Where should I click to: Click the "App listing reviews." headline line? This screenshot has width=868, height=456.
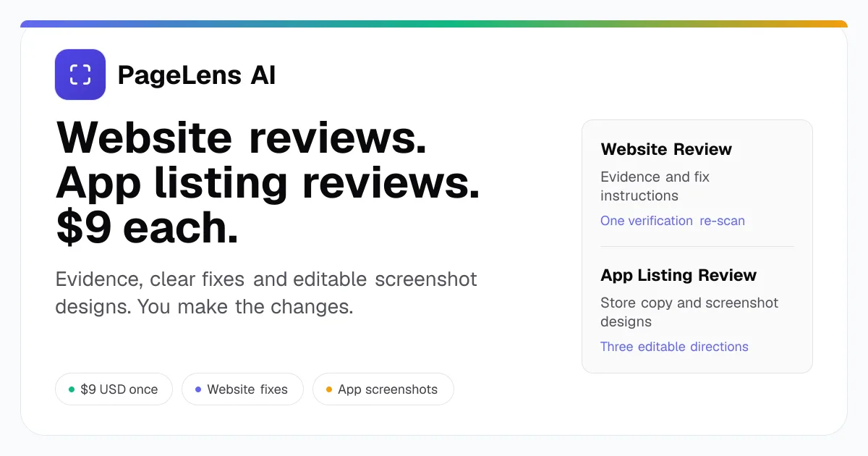268,182
